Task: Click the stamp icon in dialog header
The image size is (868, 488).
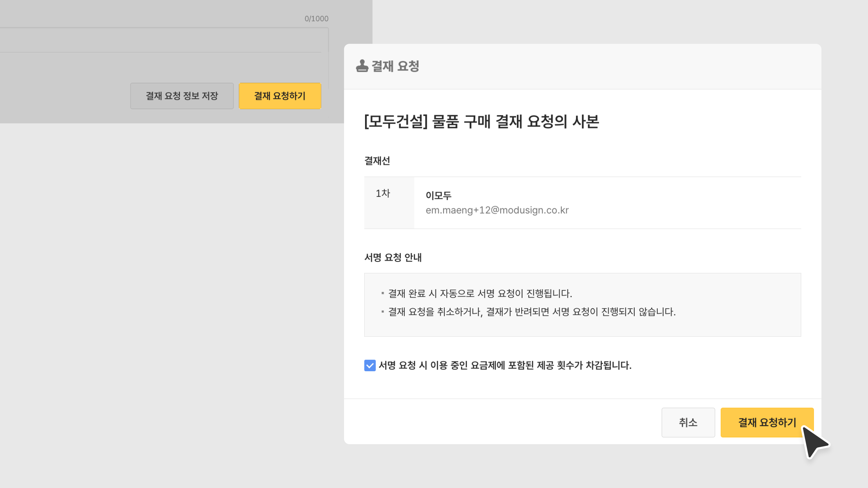Action: click(x=362, y=66)
